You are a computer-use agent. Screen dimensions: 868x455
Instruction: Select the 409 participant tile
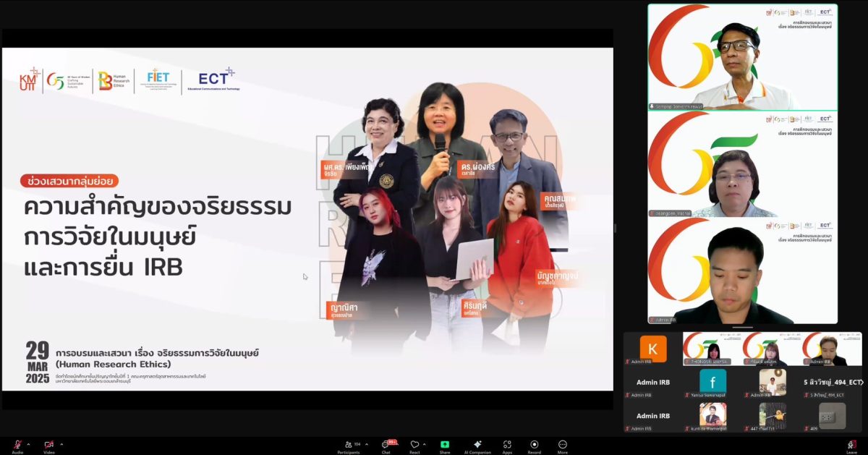tap(832, 416)
